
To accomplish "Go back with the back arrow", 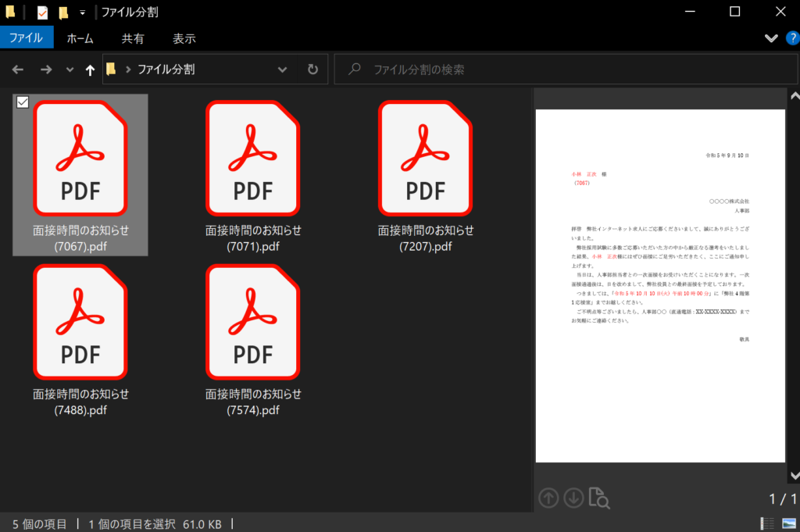I will [17, 69].
